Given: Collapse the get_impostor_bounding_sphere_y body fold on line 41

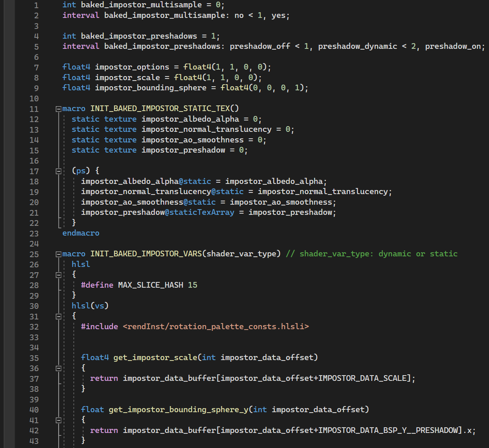Looking at the screenshot, I should click(58, 420).
